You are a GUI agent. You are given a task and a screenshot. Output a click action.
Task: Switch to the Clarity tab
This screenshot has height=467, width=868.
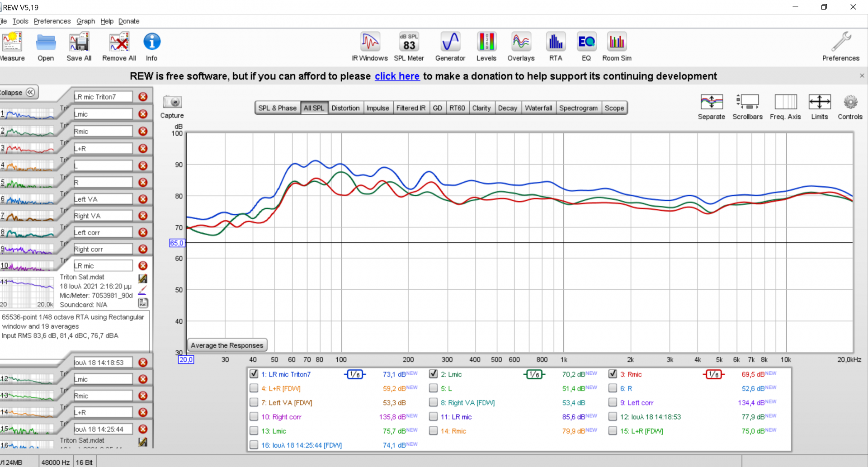point(481,108)
